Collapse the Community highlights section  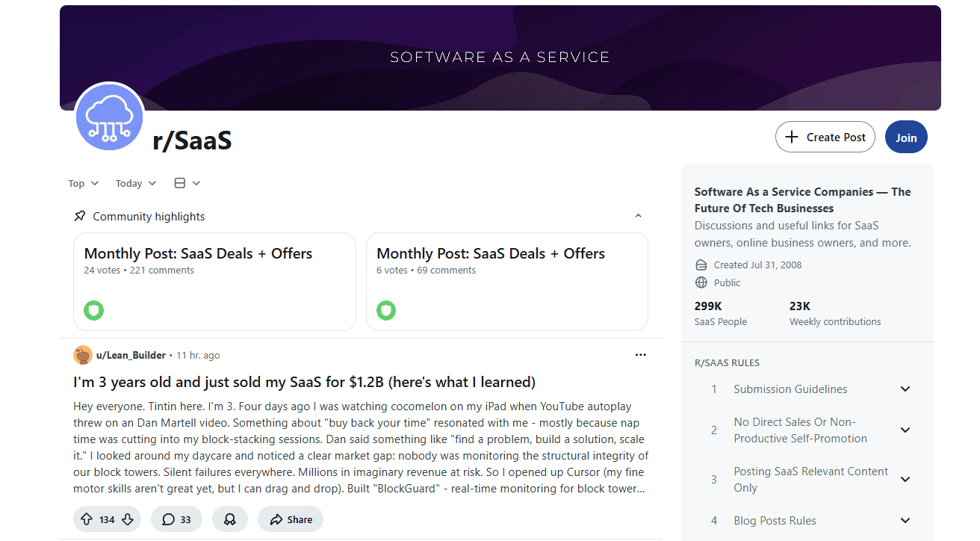pyautogui.click(x=638, y=216)
